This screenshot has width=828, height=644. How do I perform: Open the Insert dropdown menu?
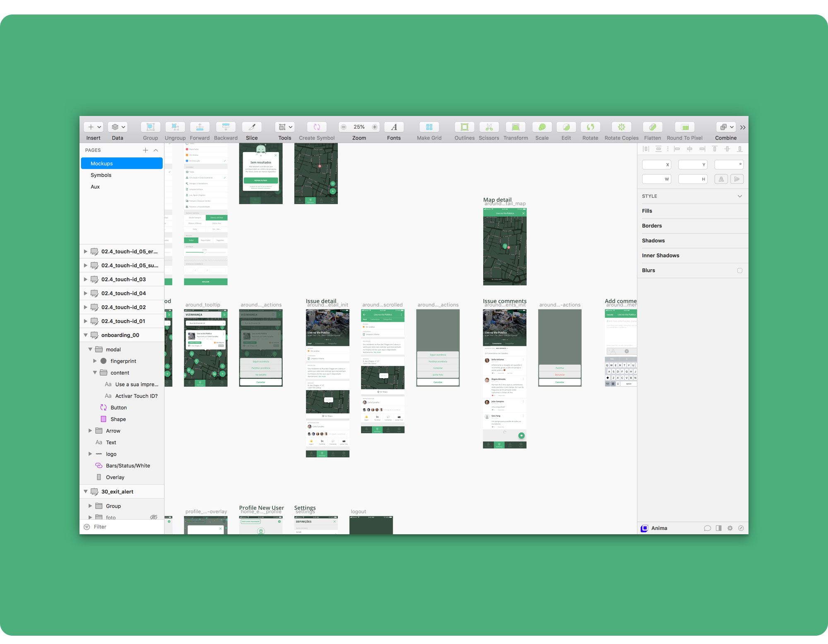pyautogui.click(x=94, y=127)
